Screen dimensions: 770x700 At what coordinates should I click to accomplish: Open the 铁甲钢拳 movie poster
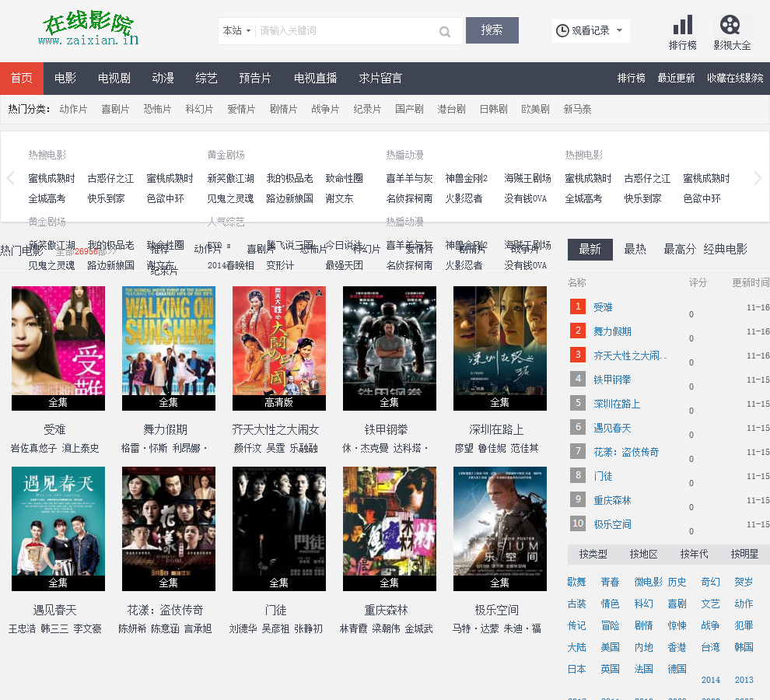coord(390,348)
